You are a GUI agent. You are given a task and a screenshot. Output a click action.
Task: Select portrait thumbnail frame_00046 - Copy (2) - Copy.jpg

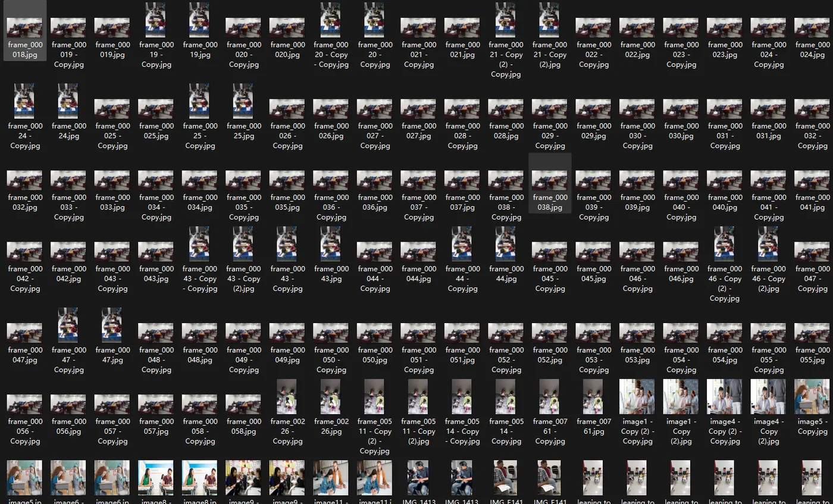point(725,244)
